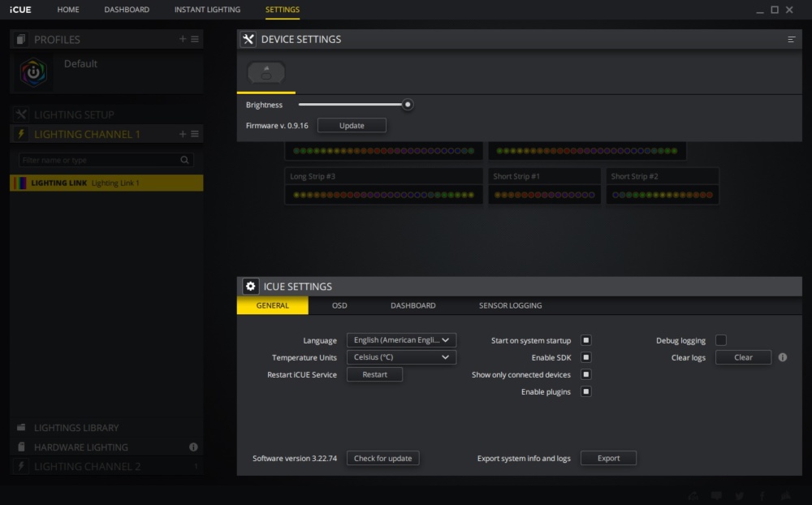
Task: Open the Temperature Units dropdown
Action: (401, 357)
